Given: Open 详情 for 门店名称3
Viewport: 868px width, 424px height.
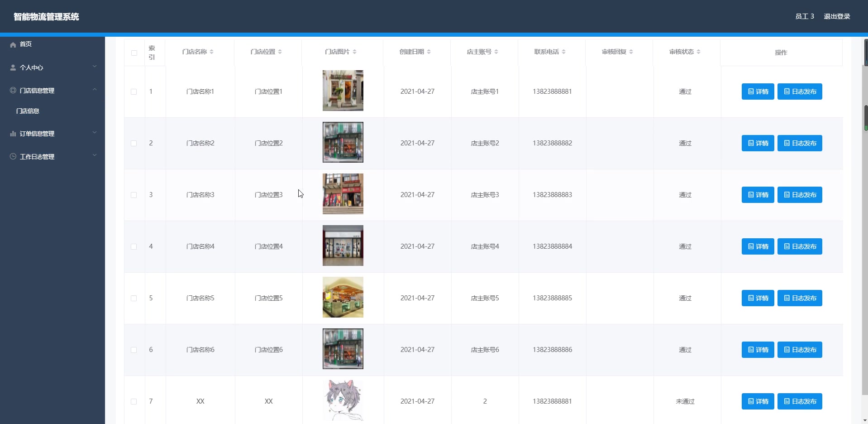Looking at the screenshot, I should 758,195.
